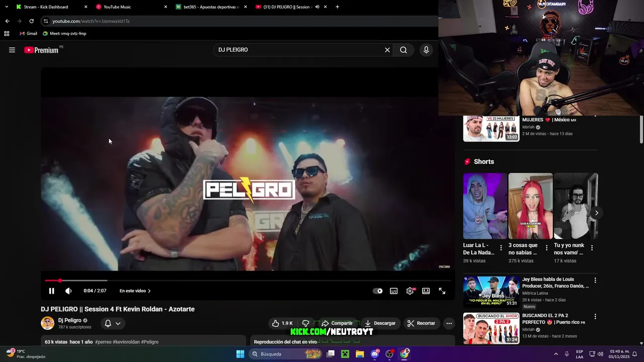Open the Minecraft creeper taskbar icon
The width and height of the screenshot is (644, 362).
coord(345,354)
